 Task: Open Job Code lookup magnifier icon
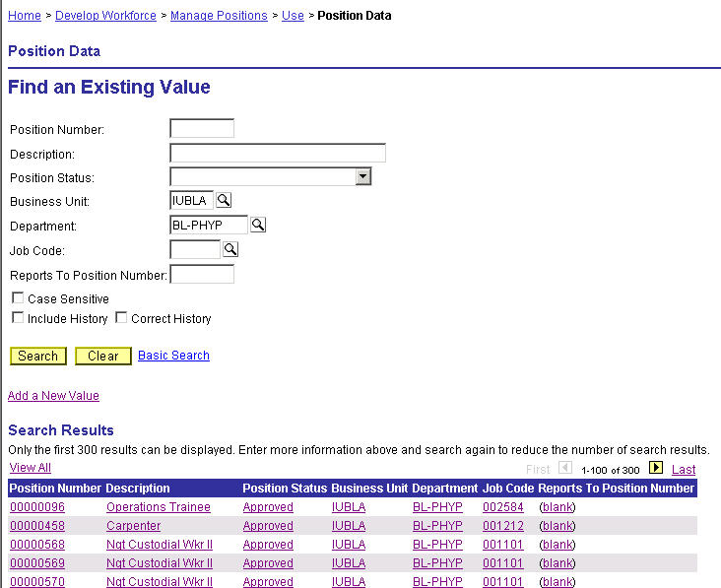230,249
